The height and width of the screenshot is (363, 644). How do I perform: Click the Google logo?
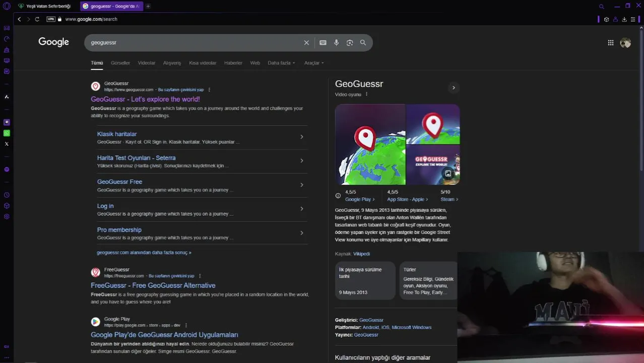tap(53, 42)
